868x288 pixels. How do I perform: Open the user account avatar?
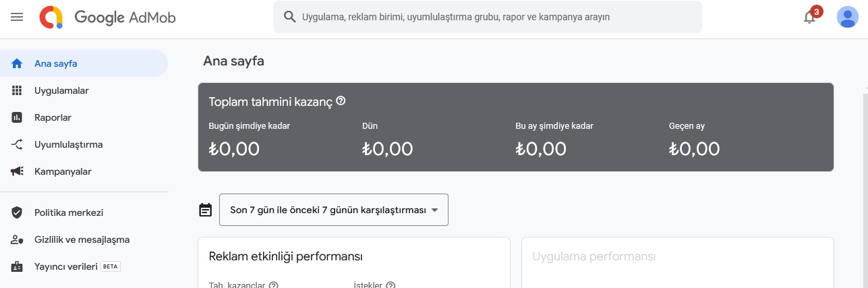click(x=847, y=17)
